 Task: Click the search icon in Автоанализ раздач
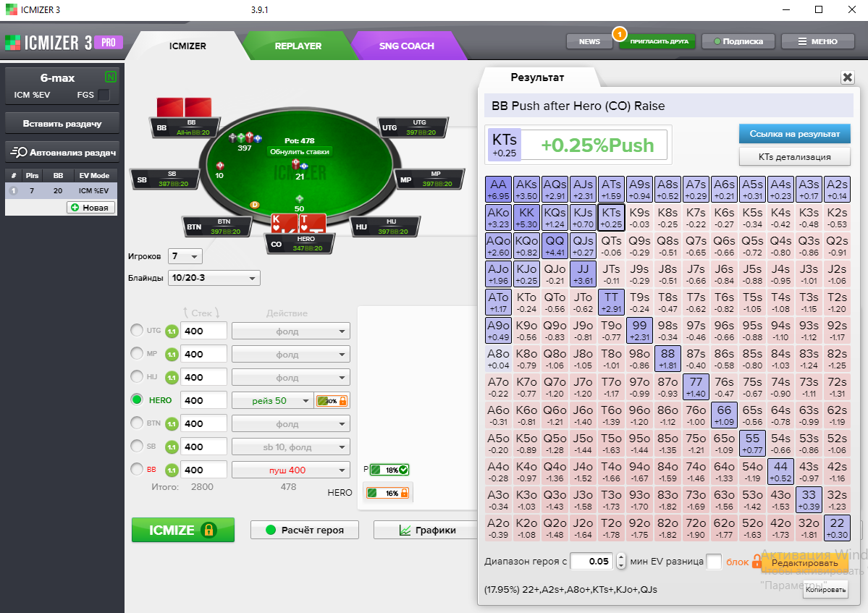18,152
